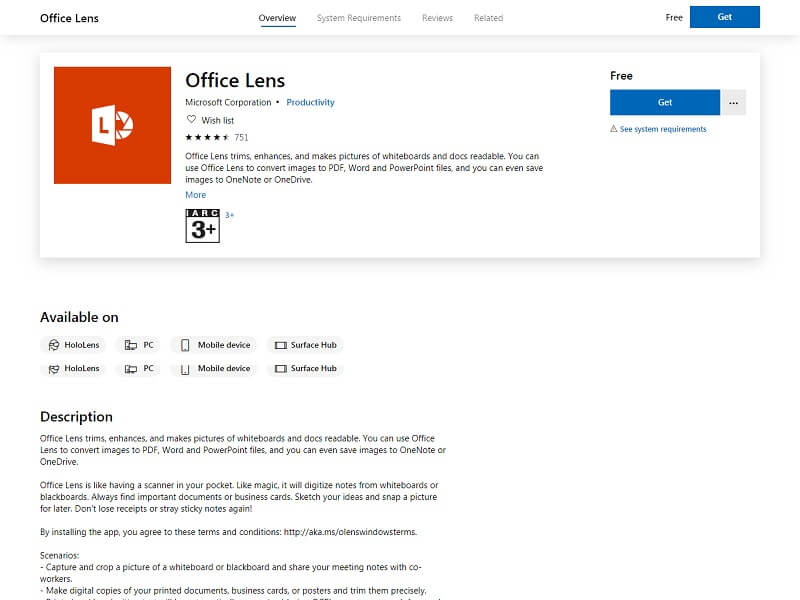Click the Microsoft Corporation publisher name
800x600 pixels.
(x=228, y=102)
